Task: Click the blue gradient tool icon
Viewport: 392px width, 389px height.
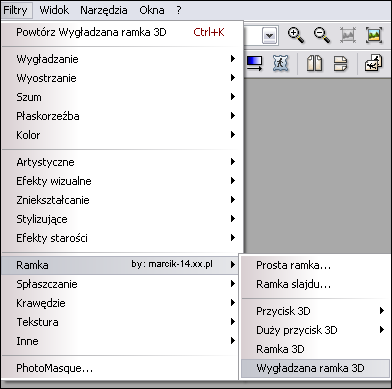Action: [x=254, y=63]
